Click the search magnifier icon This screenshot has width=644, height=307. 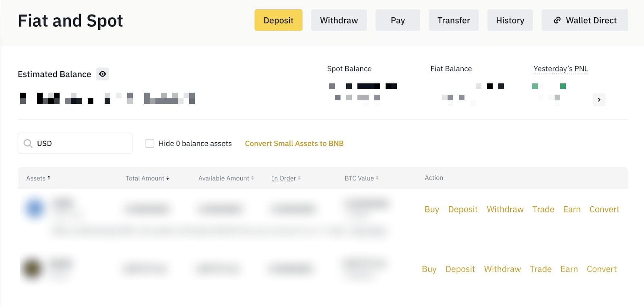click(x=28, y=143)
